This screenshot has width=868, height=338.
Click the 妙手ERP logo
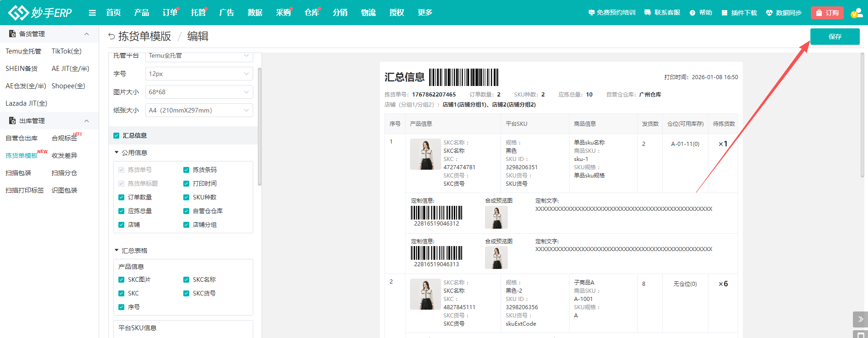click(x=40, y=12)
